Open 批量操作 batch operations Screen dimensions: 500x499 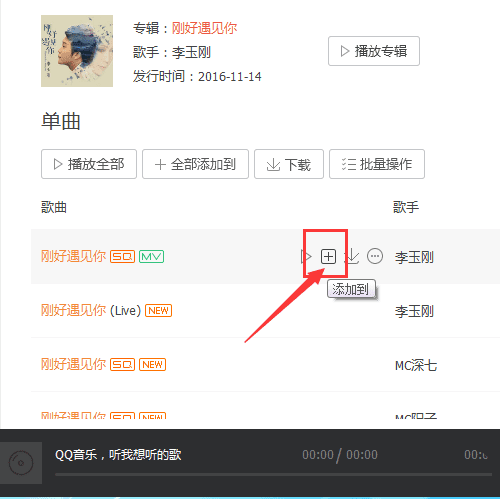tap(377, 164)
